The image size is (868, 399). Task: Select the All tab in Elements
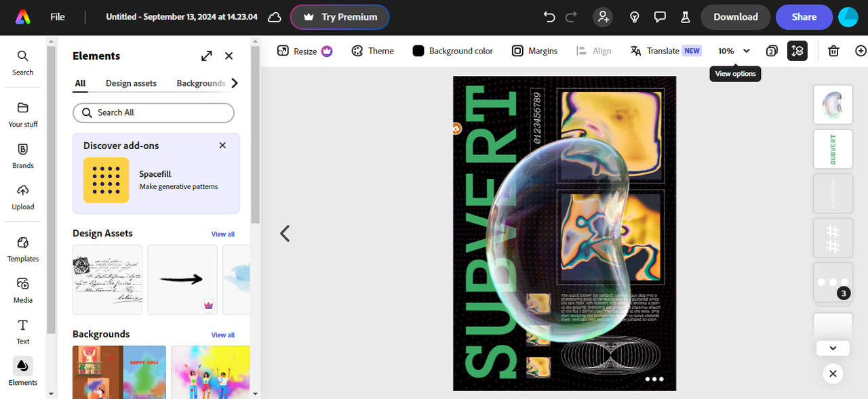coord(80,83)
